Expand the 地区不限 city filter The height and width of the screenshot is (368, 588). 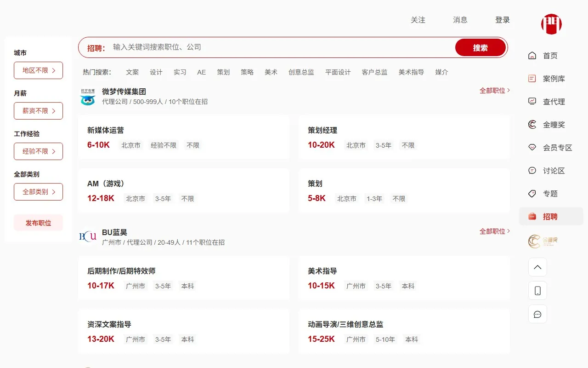click(x=38, y=70)
